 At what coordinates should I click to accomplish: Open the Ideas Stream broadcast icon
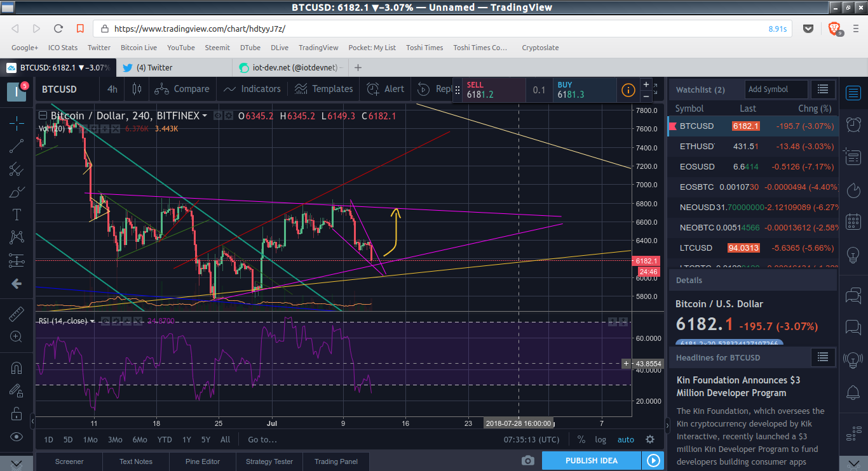(853, 359)
